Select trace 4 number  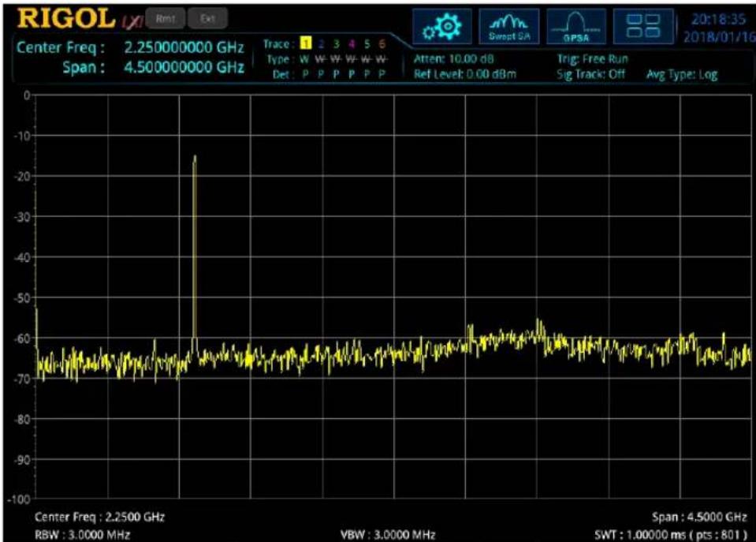pos(352,44)
